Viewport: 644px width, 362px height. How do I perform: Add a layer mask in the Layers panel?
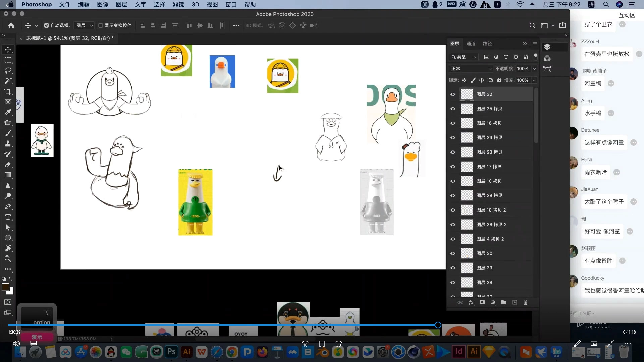click(x=482, y=302)
